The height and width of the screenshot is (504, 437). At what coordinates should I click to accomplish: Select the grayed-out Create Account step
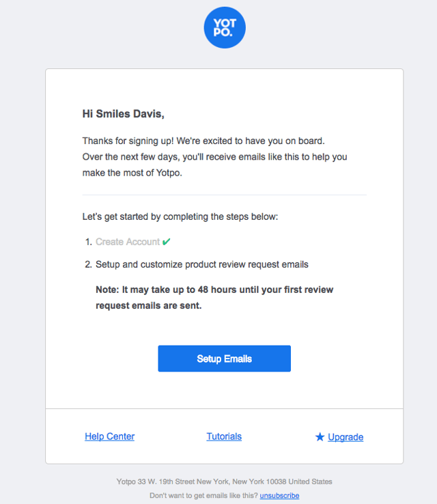point(128,242)
